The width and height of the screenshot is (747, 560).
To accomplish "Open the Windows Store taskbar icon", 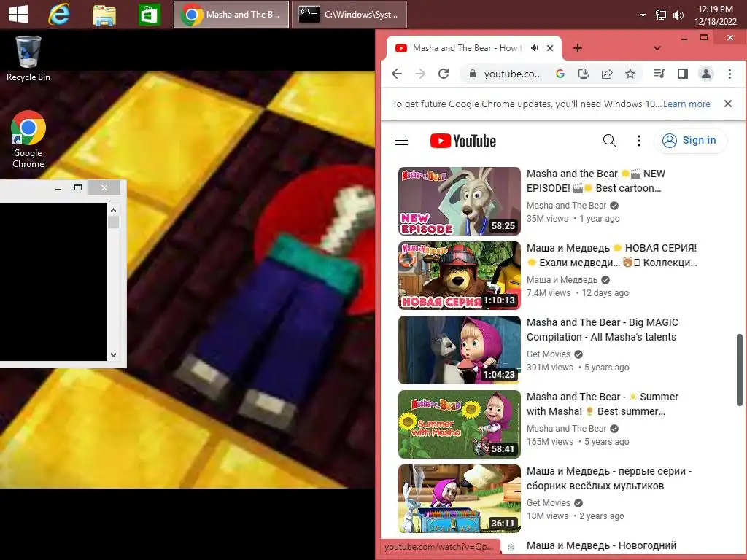I will coord(149,15).
